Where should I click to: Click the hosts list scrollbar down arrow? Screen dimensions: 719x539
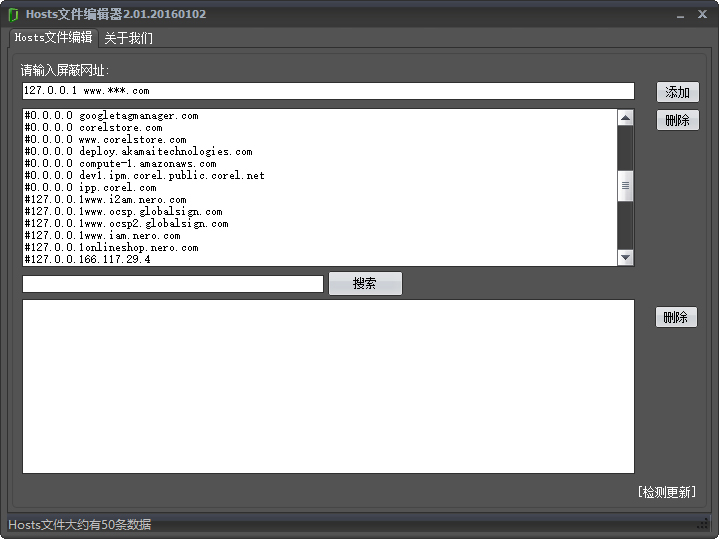click(625, 257)
